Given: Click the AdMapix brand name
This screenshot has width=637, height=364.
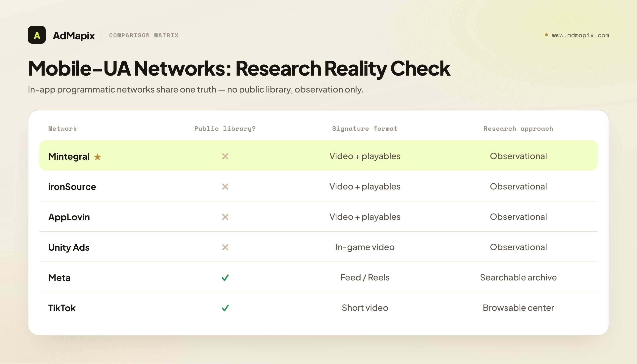Looking at the screenshot, I should click(74, 36).
